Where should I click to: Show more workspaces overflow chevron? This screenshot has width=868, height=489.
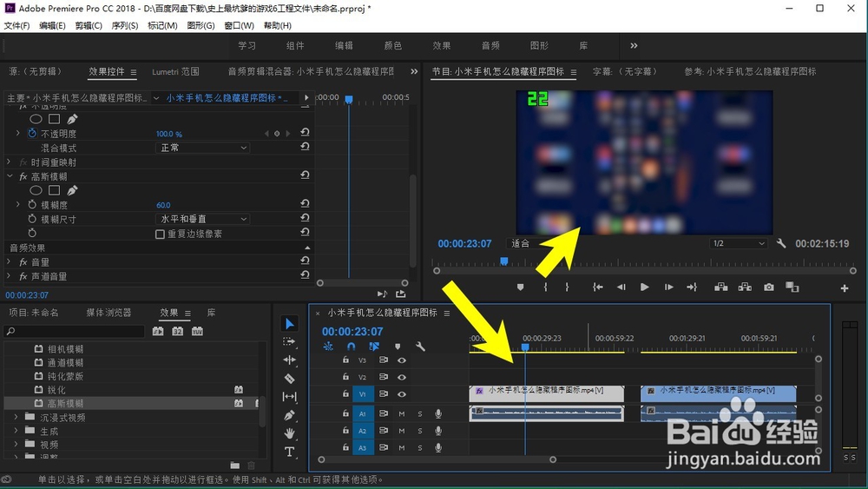pyautogui.click(x=634, y=45)
